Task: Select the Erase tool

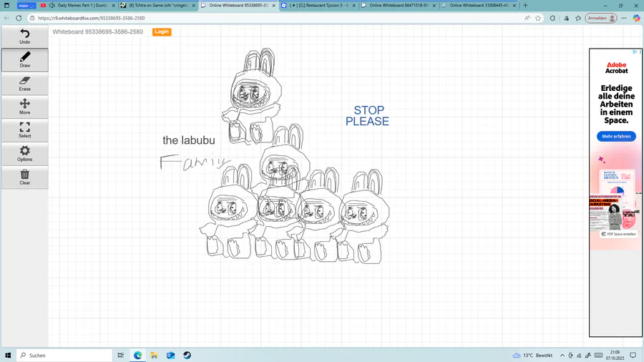Action: coord(24,83)
